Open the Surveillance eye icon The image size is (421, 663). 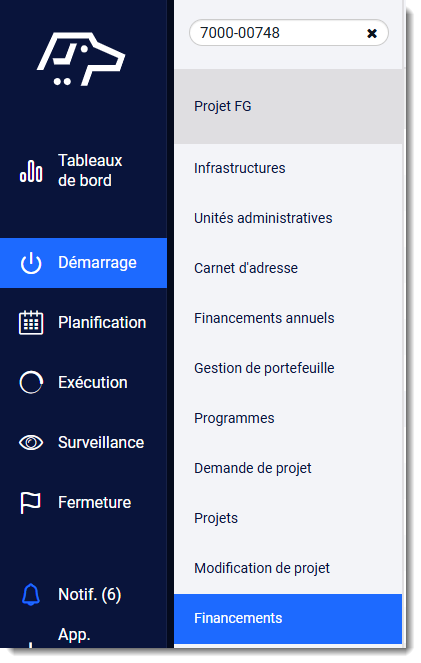point(31,442)
